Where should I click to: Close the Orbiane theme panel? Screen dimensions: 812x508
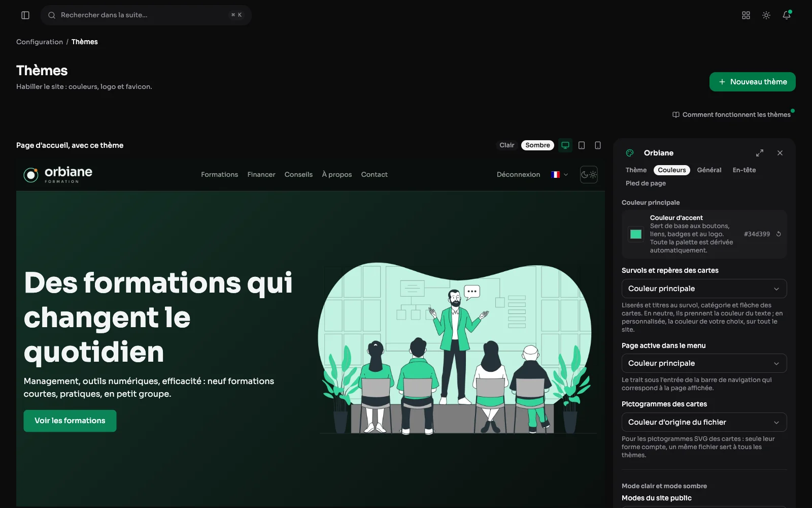780,153
